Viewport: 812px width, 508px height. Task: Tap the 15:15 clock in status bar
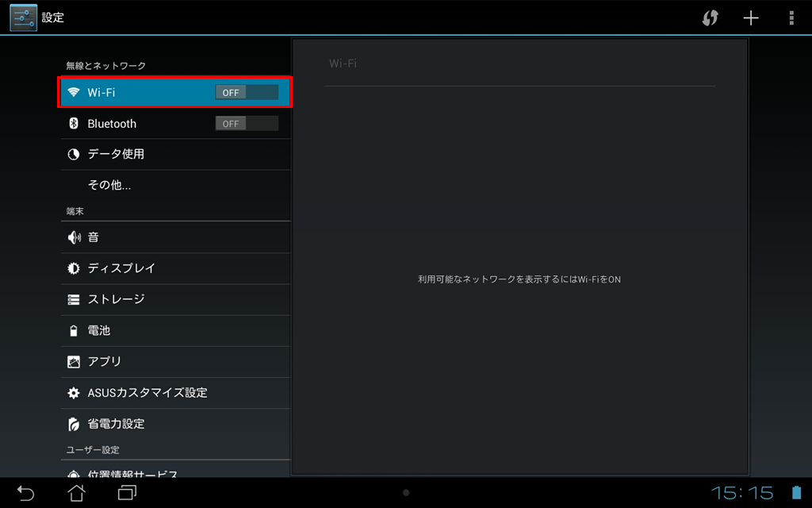741,493
